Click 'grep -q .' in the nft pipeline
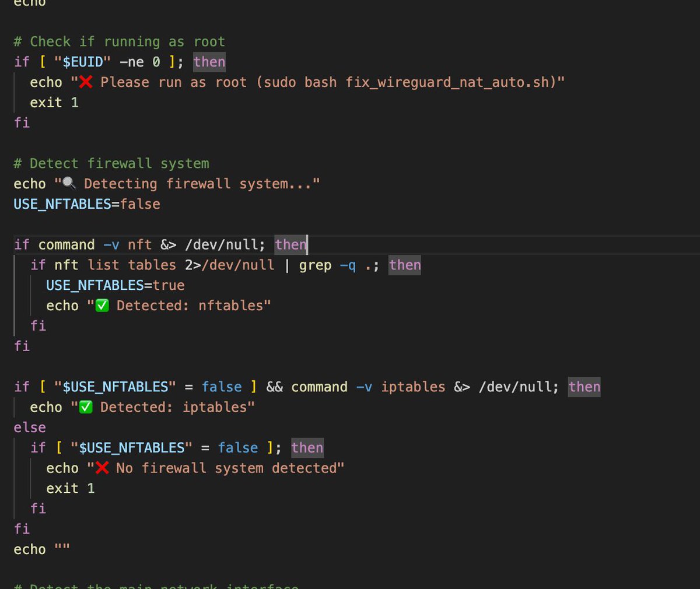 click(336, 265)
